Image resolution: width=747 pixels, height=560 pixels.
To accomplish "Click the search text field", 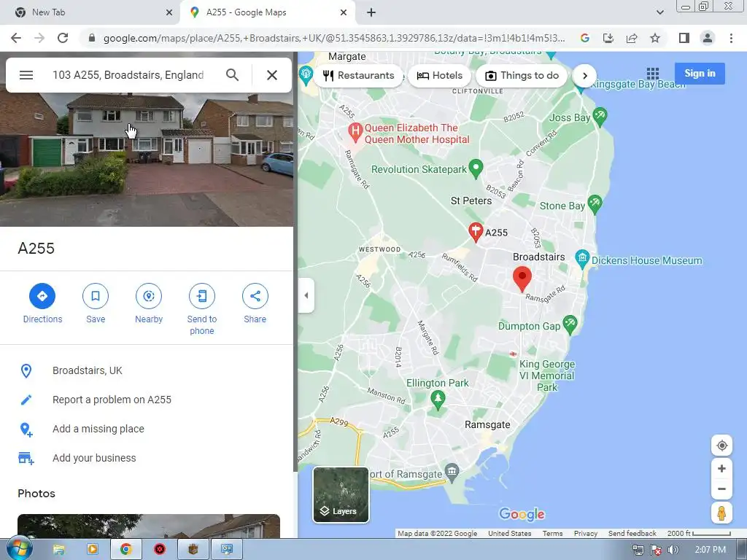I will (x=128, y=75).
